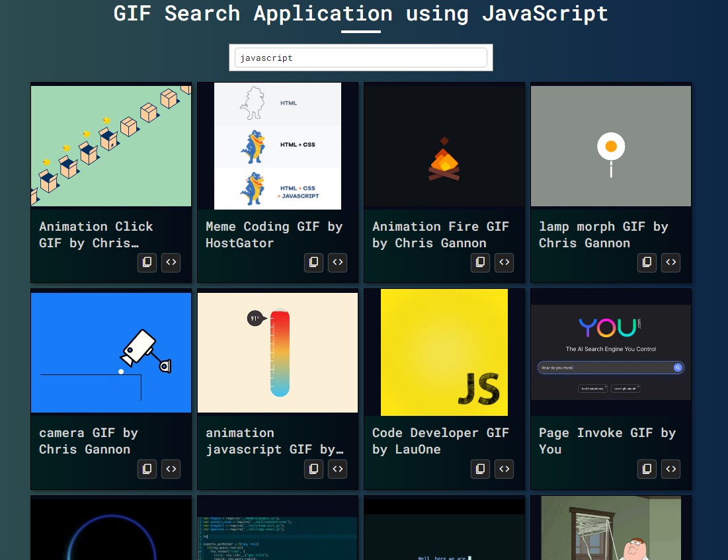Select the 'Animation Click GIF by Chris…' title
The height and width of the screenshot is (560, 728).
pos(96,235)
